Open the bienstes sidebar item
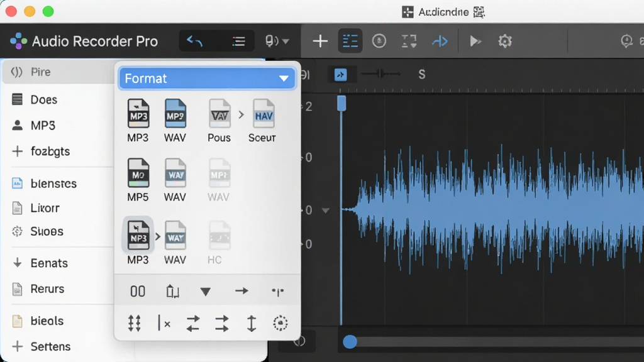 (x=58, y=183)
